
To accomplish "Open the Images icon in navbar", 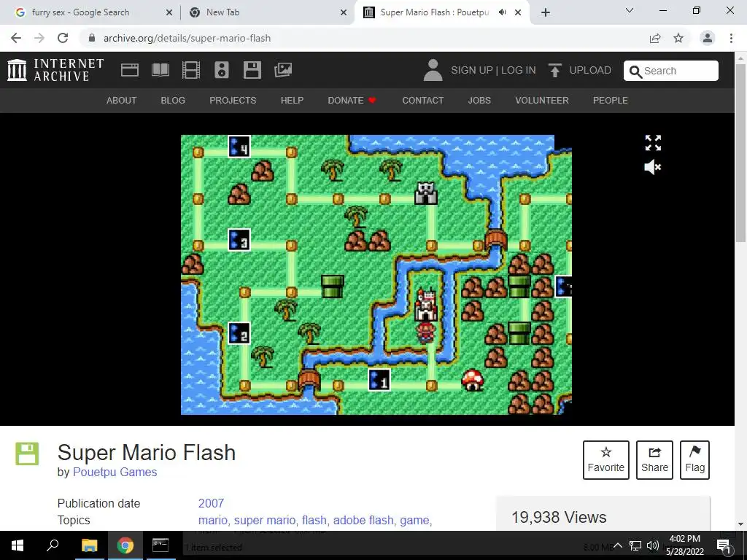I will [283, 70].
